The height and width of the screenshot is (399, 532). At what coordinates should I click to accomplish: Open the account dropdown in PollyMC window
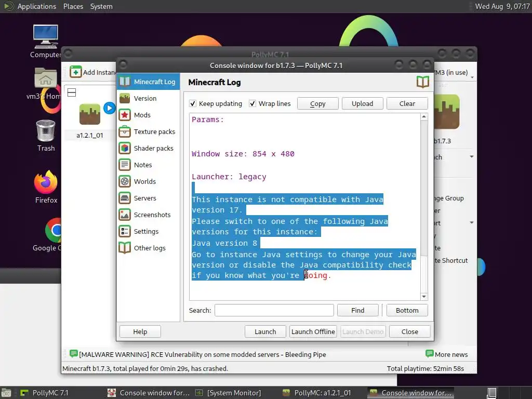tap(472, 77)
